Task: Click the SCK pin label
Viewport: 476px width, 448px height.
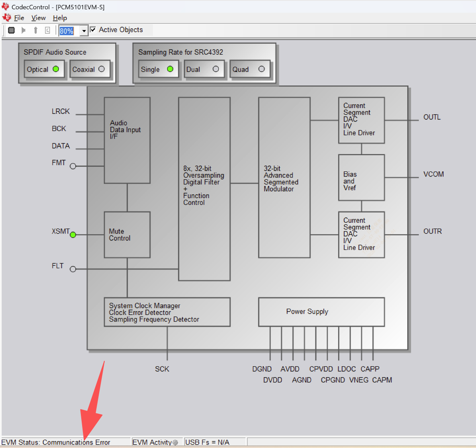Action: pyautogui.click(x=162, y=369)
